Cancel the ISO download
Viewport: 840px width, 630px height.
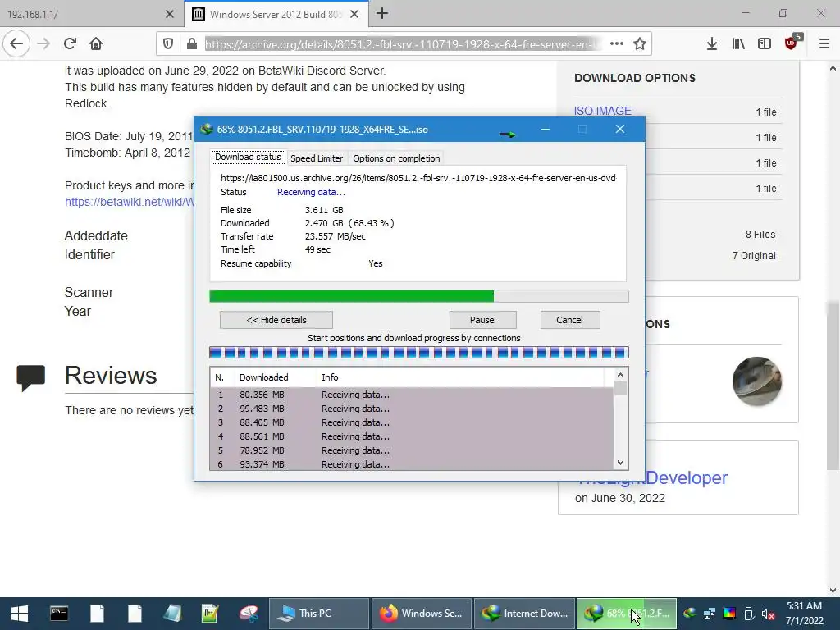[x=570, y=320]
